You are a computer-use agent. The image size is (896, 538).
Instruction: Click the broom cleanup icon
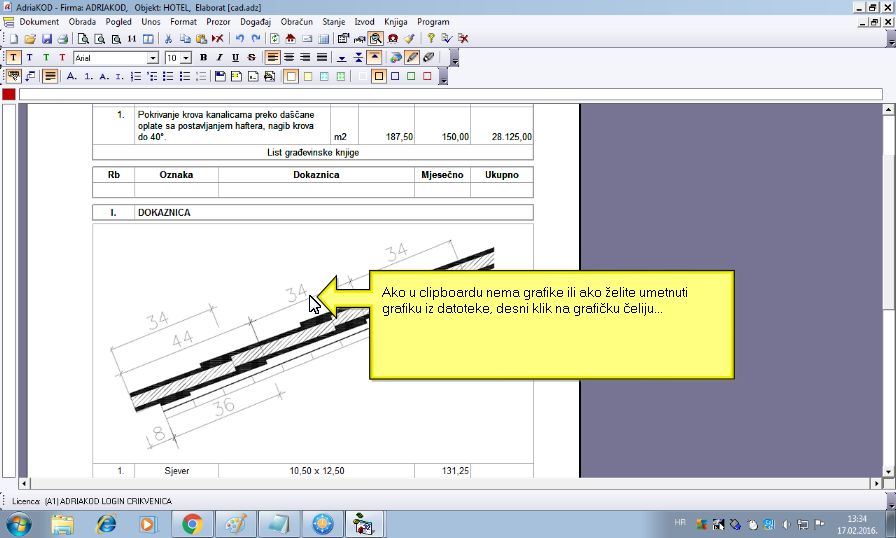coord(409,39)
